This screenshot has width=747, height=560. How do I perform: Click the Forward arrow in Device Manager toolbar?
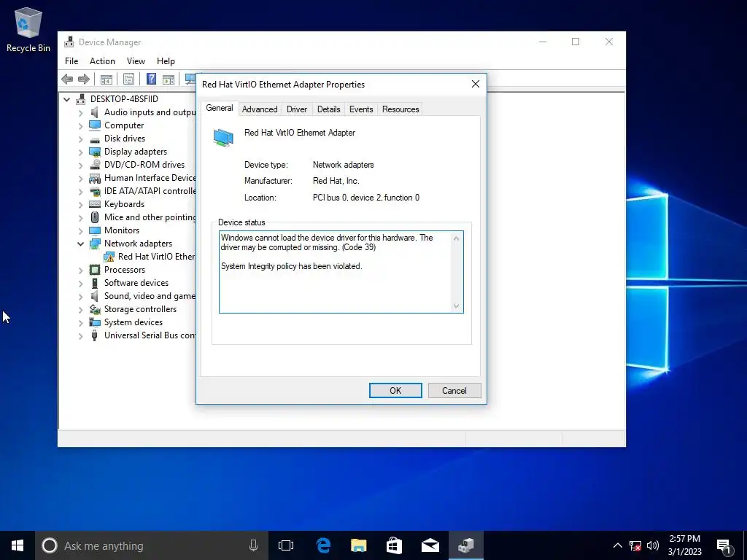(x=84, y=79)
